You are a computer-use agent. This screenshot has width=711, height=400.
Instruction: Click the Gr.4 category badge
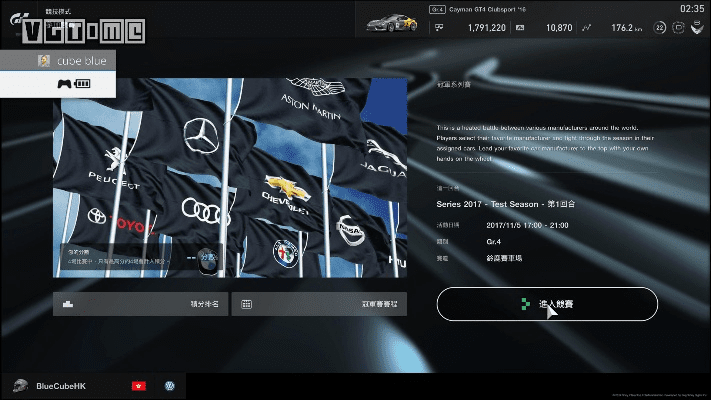[x=438, y=9]
